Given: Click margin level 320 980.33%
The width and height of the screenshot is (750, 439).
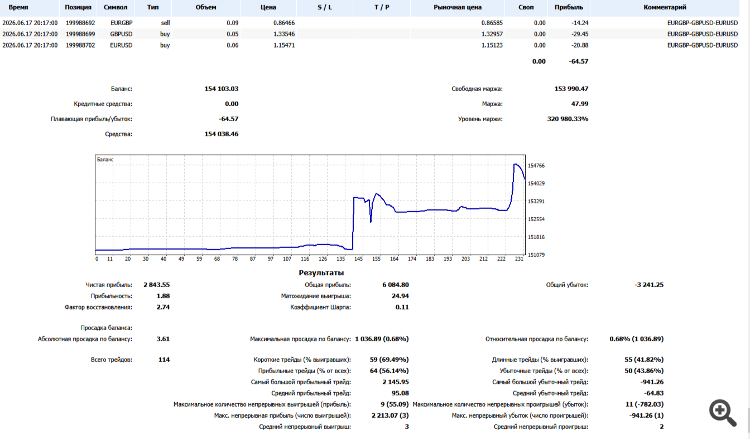Looking at the screenshot, I should point(568,119).
